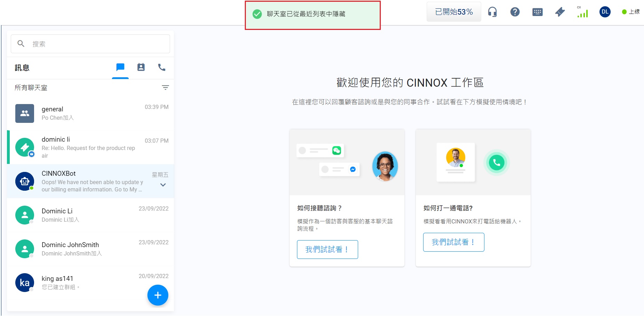Click 我們試試看 under 如何打一通電話

453,242
